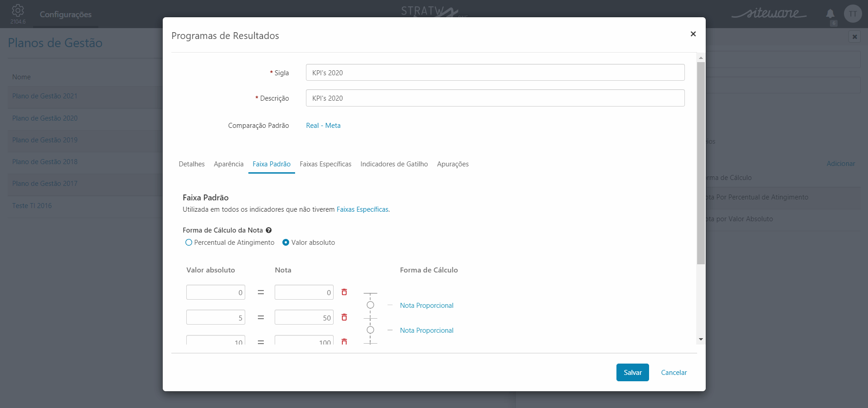Delete the row with nota 0

[344, 292]
